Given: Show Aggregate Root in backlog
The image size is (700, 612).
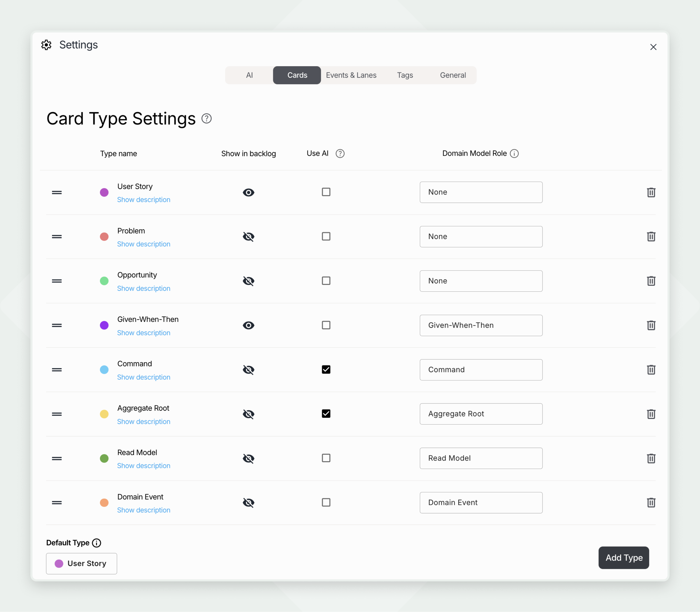Looking at the screenshot, I should 248,414.
